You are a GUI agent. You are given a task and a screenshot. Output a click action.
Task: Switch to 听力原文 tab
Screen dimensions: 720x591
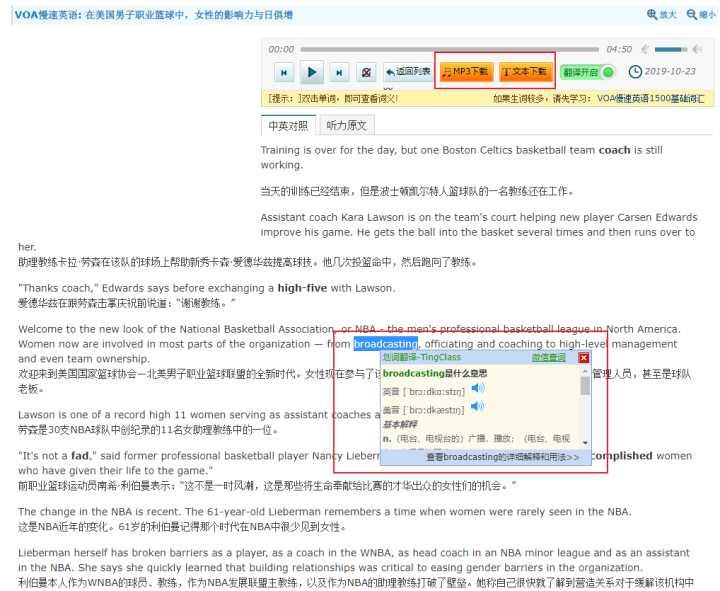pos(346,125)
